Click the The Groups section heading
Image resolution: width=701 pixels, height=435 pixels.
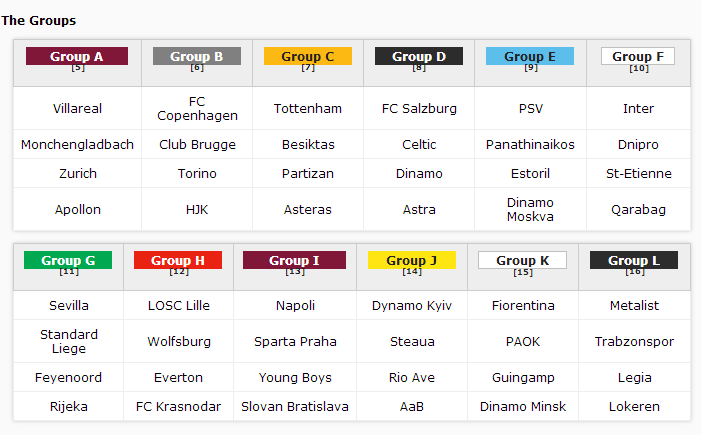coord(38,21)
